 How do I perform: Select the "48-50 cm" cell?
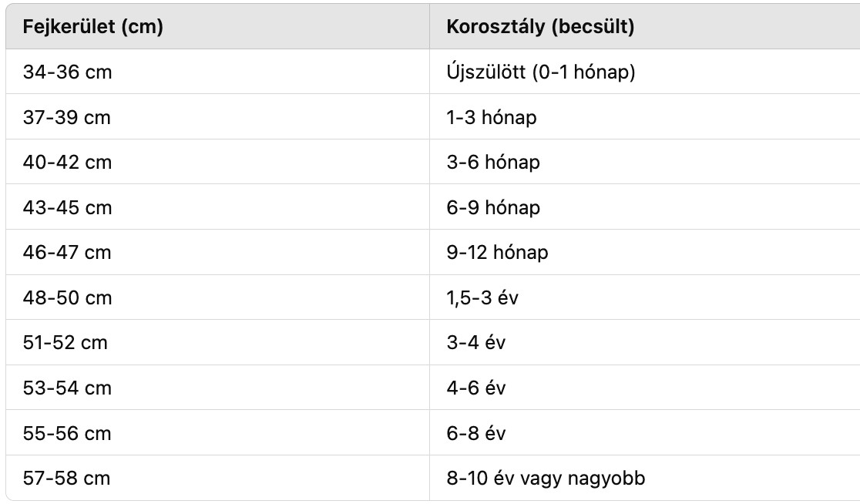[x=67, y=297]
